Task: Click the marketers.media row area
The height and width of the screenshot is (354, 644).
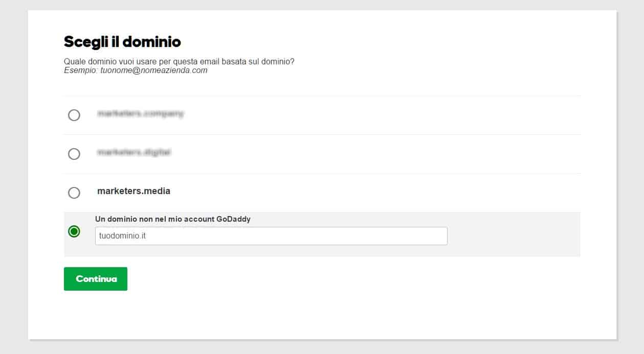Action: click(x=322, y=193)
